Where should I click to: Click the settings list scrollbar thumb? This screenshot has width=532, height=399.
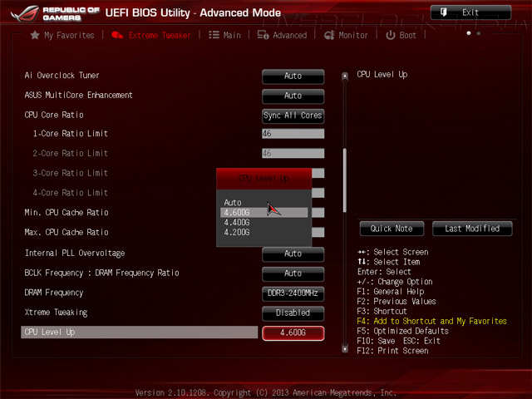[345, 180]
